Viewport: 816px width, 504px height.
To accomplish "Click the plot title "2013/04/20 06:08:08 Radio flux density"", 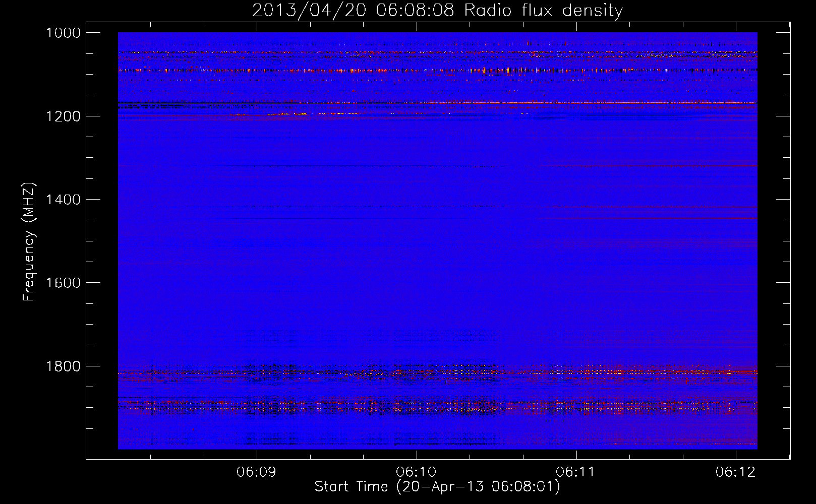I will (x=437, y=11).
